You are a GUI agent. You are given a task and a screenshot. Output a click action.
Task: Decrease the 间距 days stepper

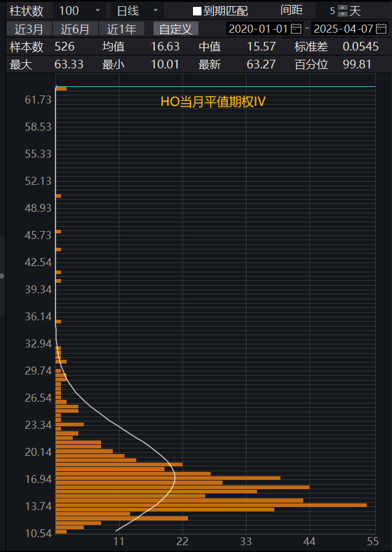(342, 14)
